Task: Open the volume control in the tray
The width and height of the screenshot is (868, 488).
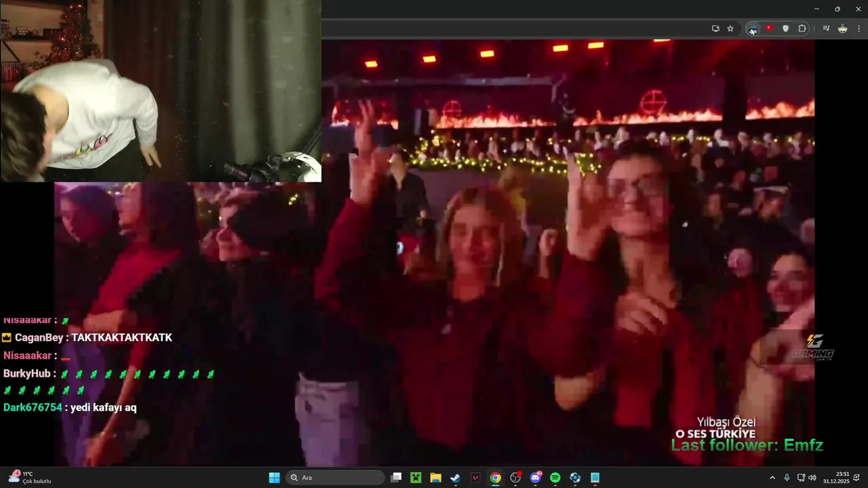Action: (812, 478)
